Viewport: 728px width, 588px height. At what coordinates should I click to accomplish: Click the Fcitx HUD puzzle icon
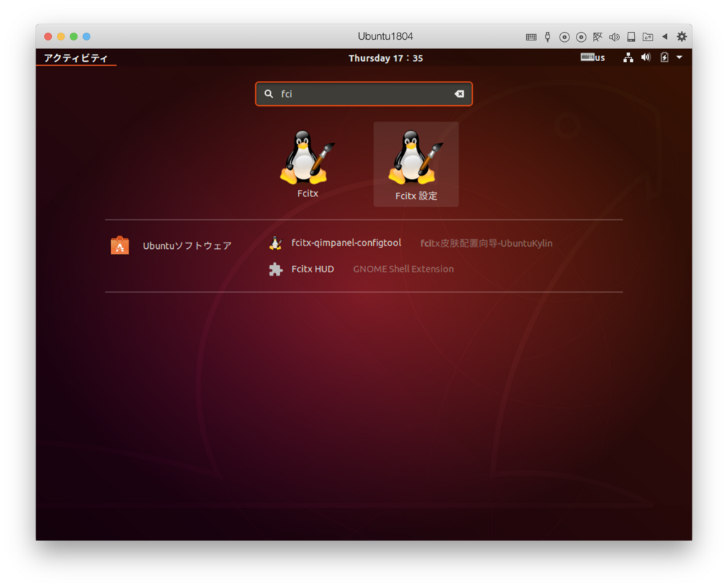tap(275, 269)
